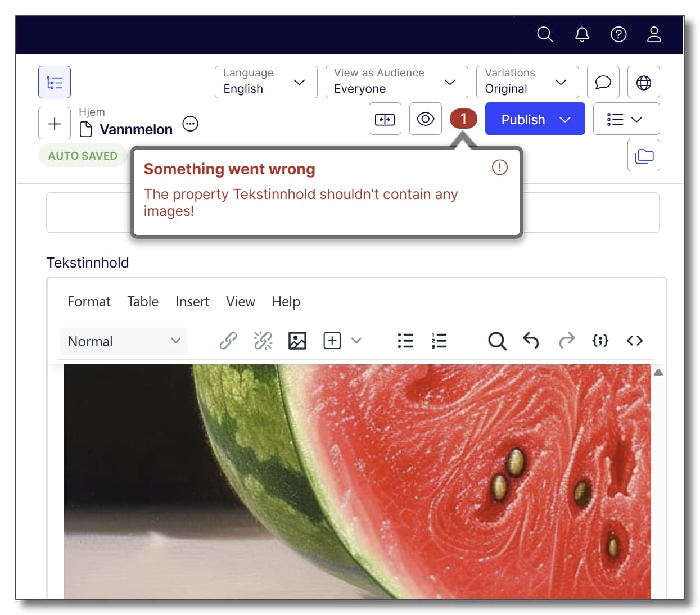Image resolution: width=700 pixels, height=615 pixels.
Task: Open the find and replace magnifier in the editor
Action: (497, 341)
